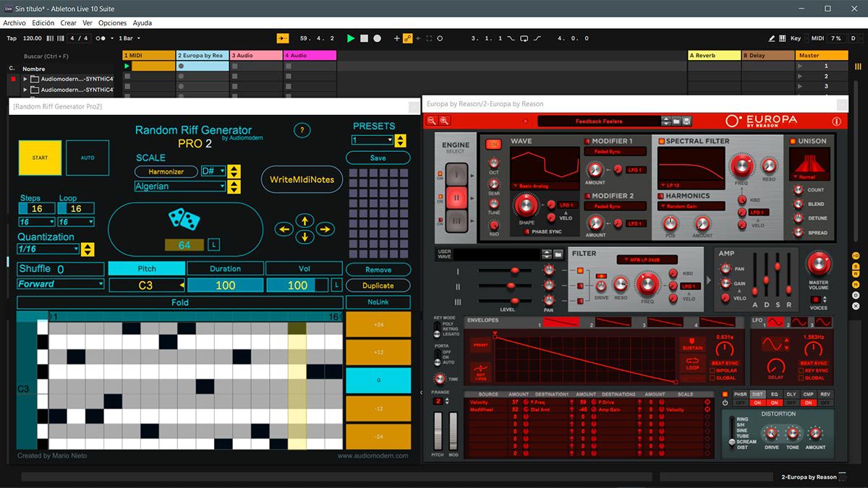The width and height of the screenshot is (868, 488).
Task: Save Europa patch with floppy disk icon
Action: point(686,121)
